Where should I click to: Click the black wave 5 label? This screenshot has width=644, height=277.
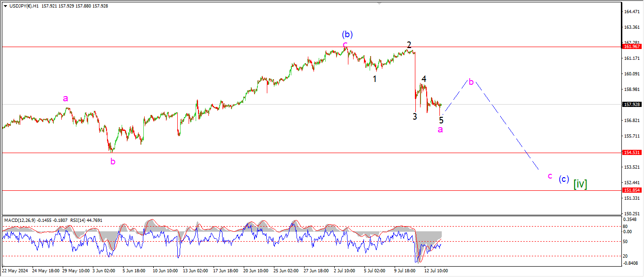(x=441, y=120)
